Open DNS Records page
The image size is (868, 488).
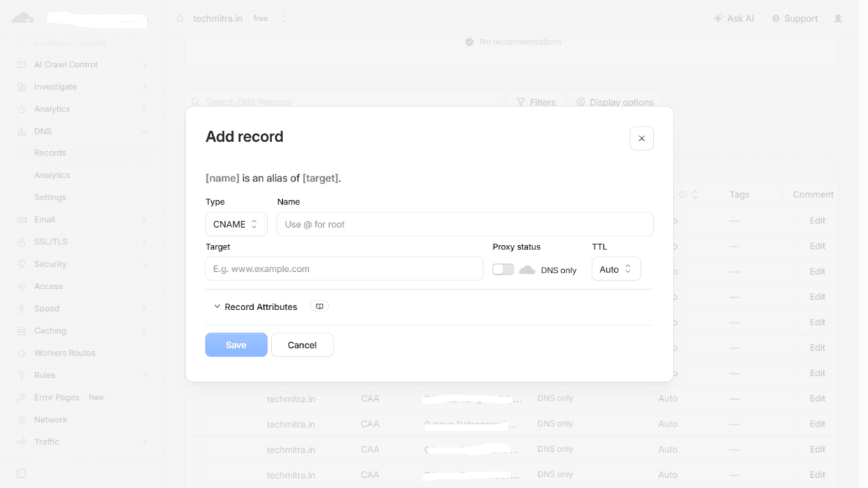[50, 153]
